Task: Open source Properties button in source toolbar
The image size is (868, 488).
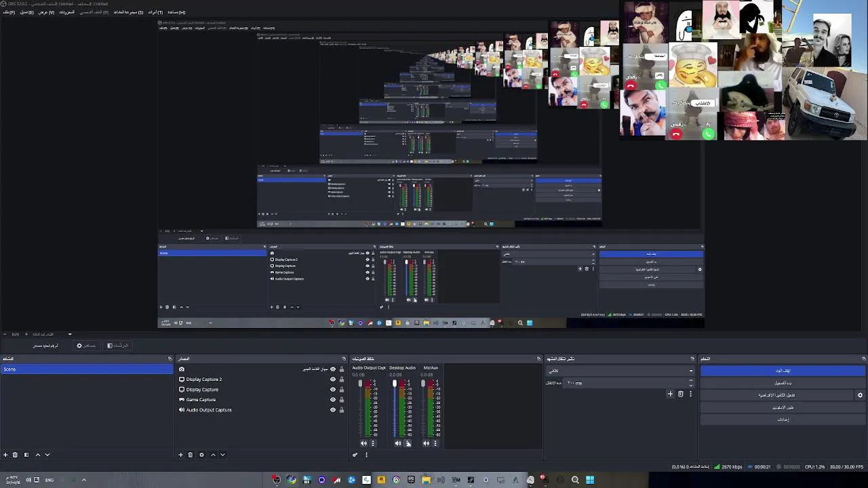Action: (x=87, y=346)
